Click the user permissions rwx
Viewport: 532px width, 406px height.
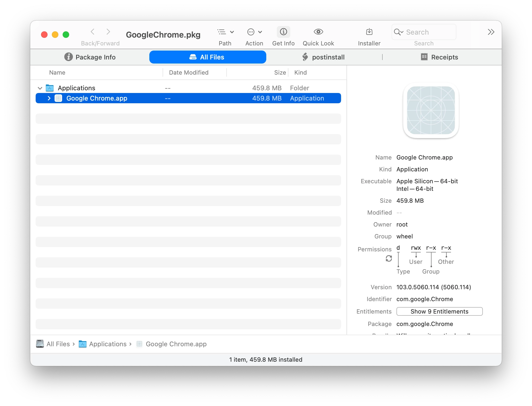[416, 248]
